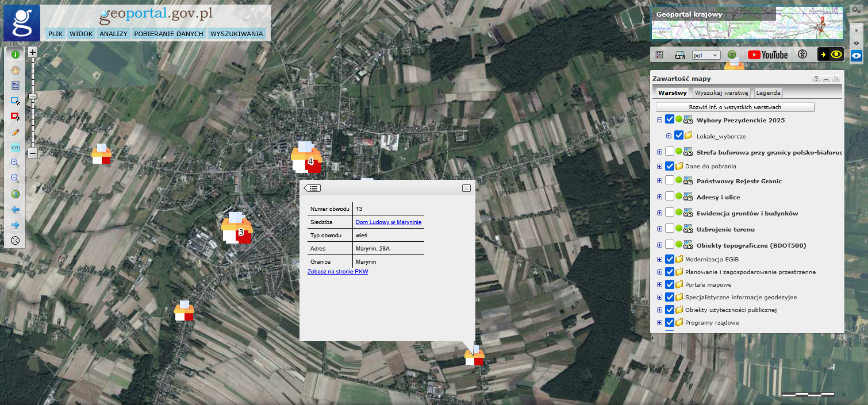Expand the Ewidencja gruntów i budynków layer

659,213
